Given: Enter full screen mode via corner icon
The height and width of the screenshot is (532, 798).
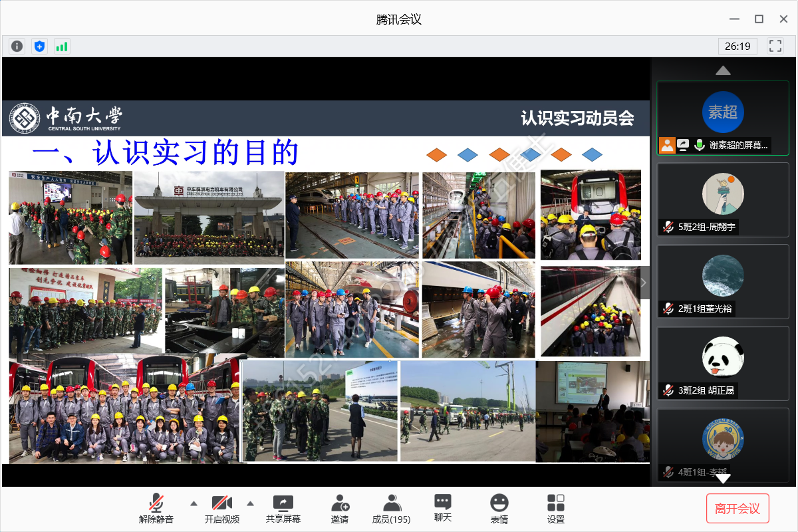Looking at the screenshot, I should (x=775, y=46).
